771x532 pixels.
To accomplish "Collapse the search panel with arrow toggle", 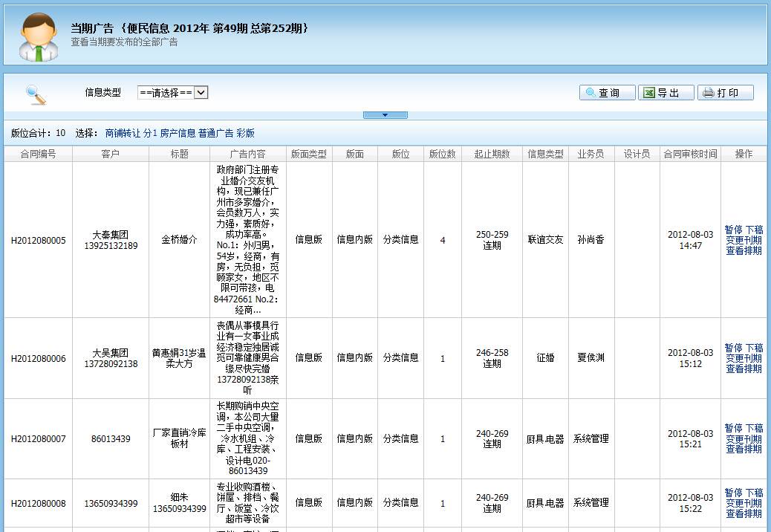I will (x=385, y=115).
